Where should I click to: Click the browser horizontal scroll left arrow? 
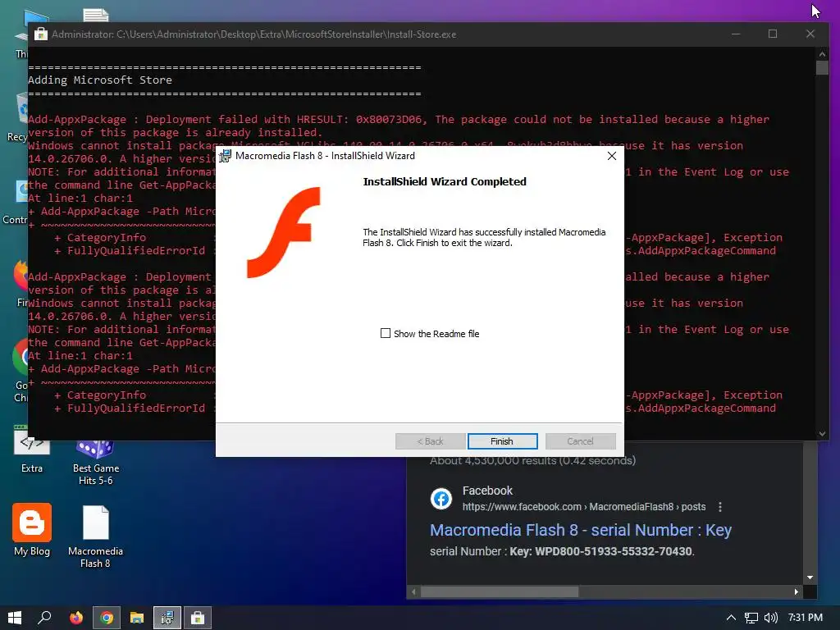(x=413, y=592)
